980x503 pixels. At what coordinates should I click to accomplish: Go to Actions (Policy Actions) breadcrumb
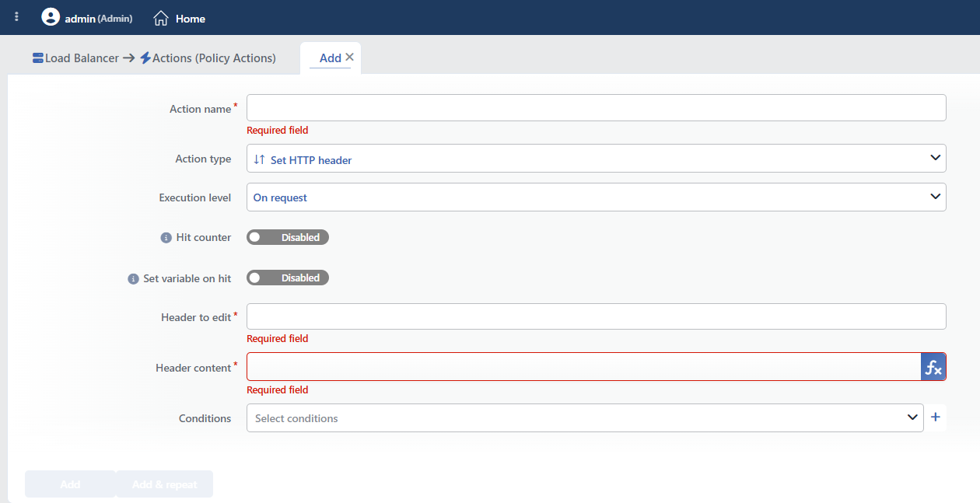tap(214, 58)
